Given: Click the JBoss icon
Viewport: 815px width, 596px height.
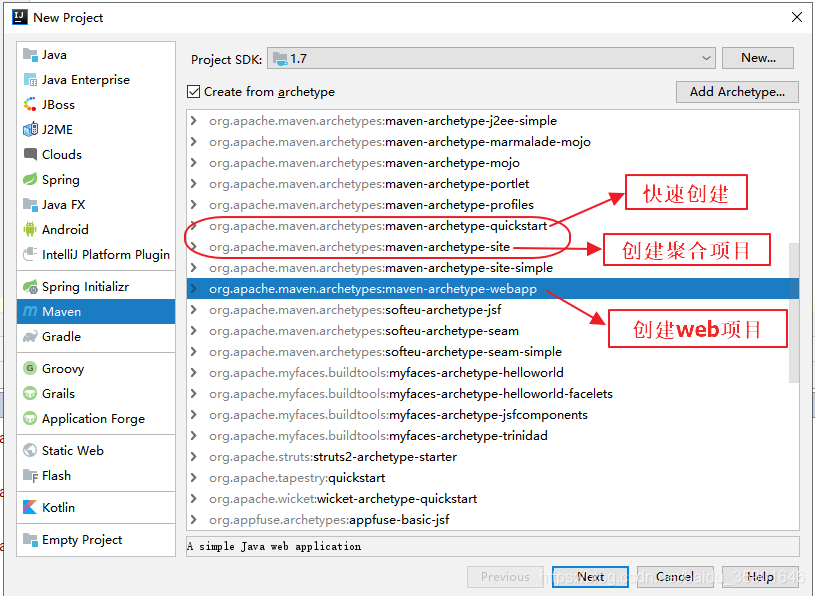Looking at the screenshot, I should pos(30,104).
